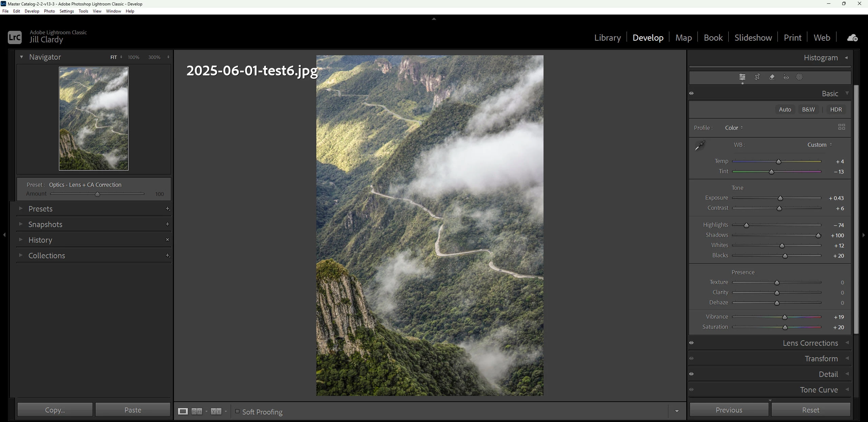Viewport: 868px width, 422px height.
Task: Activate the Healing eraser tool
Action: [772, 77]
